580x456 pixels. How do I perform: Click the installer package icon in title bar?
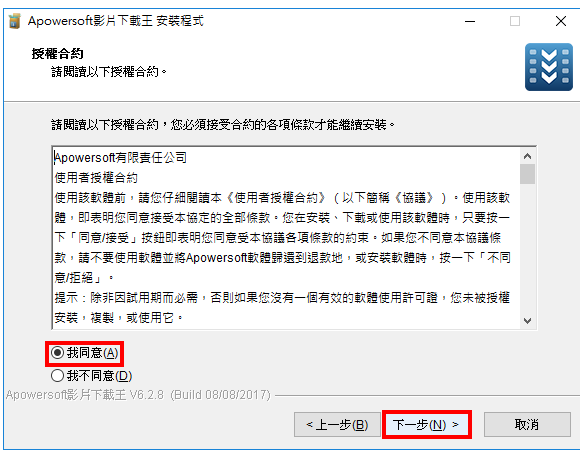[14, 21]
